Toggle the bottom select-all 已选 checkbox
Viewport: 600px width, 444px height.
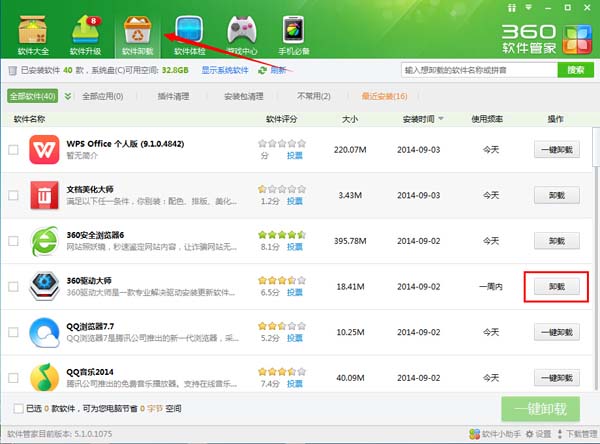19,408
